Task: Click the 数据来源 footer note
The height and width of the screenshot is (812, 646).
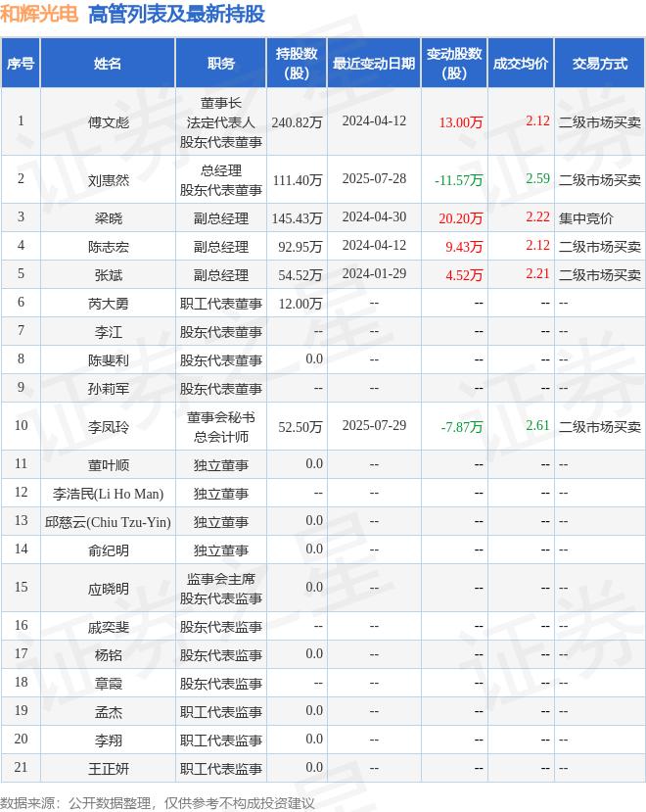Action: [158, 803]
